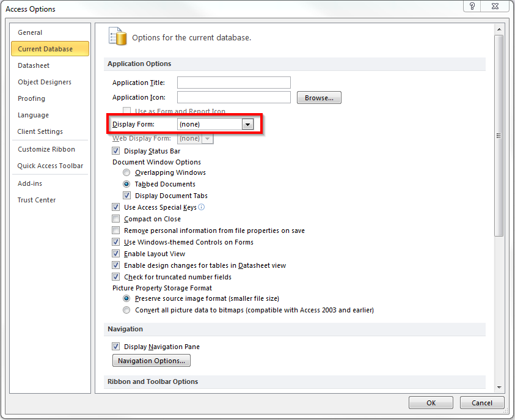The image size is (515, 420).
Task: Toggle Enable Layout View checkbox
Action: [x=115, y=254]
